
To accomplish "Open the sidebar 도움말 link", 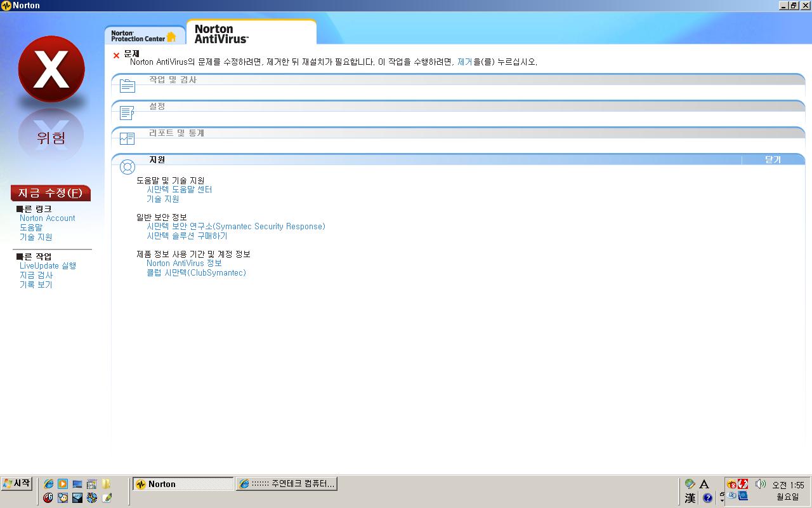I will (31, 227).
